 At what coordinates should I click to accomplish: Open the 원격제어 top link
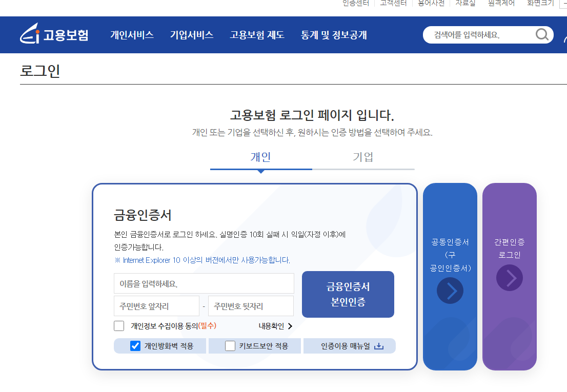tap(501, 3)
